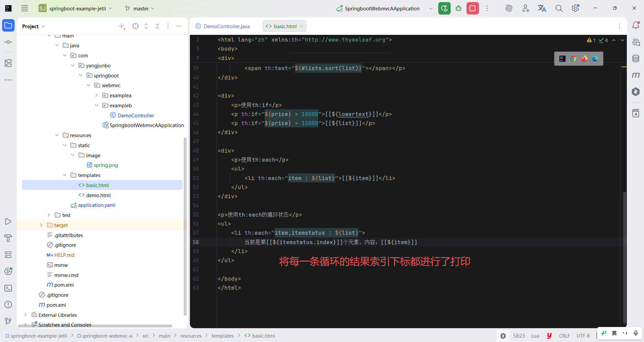Hide the Project panel minus icon
The width and height of the screenshot is (644, 342).
point(179,26)
